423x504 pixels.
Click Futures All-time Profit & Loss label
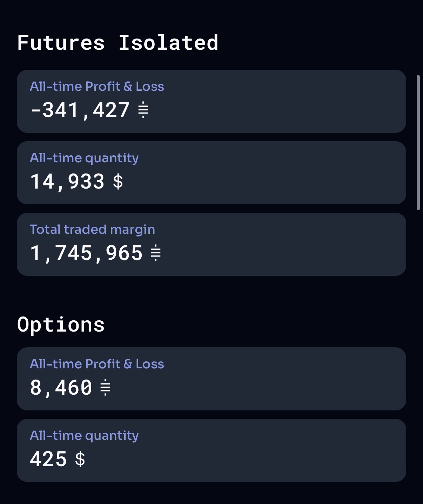point(97,87)
